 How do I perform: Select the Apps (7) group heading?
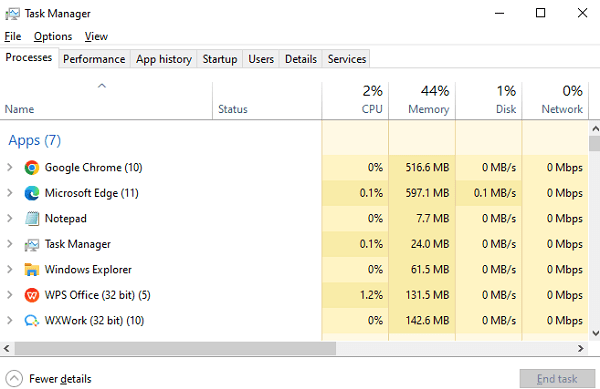click(35, 140)
